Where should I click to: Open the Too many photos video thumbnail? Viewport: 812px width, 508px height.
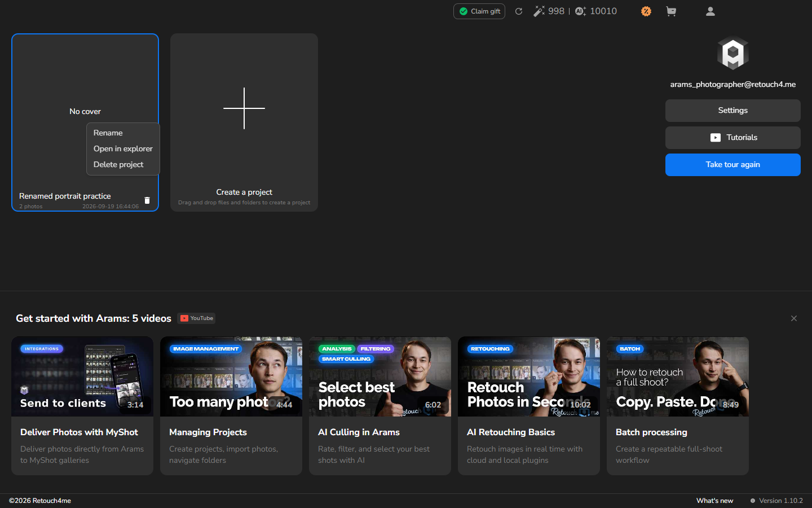[231, 376]
